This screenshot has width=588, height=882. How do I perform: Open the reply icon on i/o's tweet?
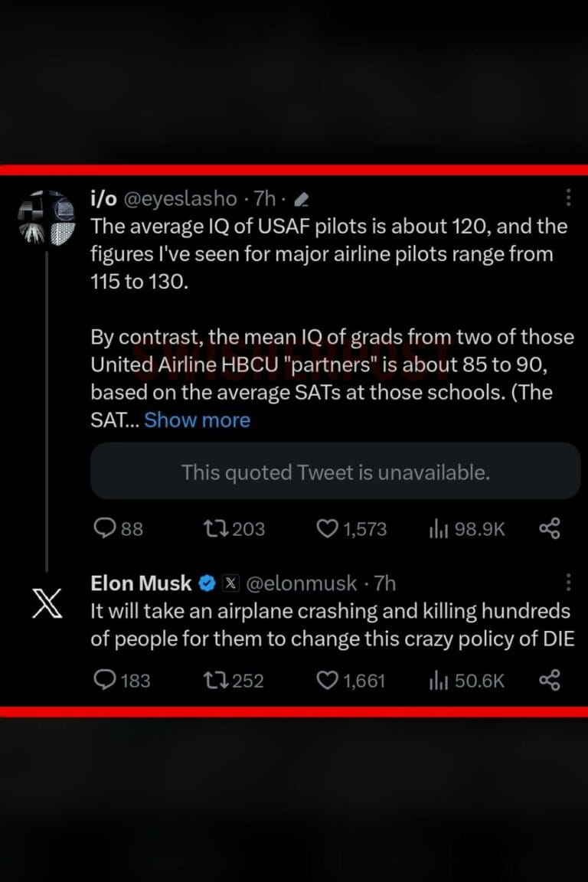pyautogui.click(x=104, y=528)
